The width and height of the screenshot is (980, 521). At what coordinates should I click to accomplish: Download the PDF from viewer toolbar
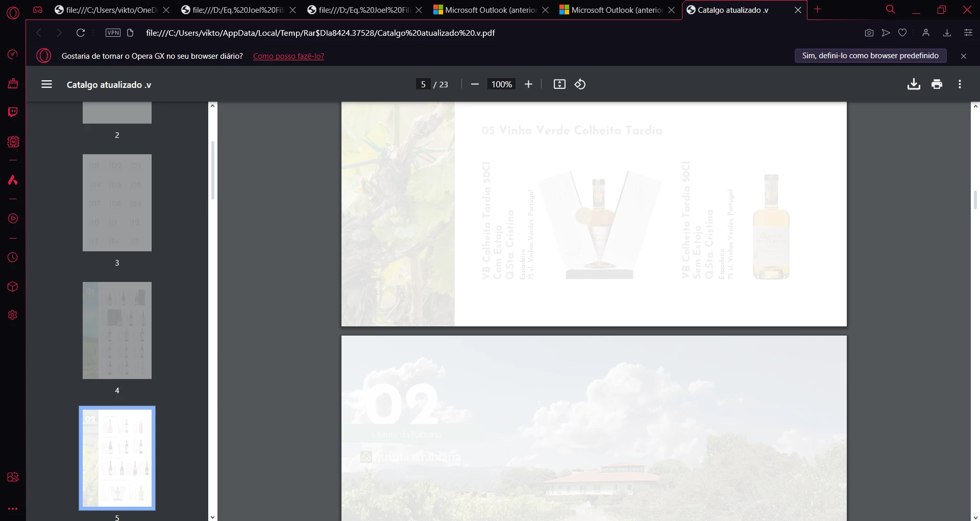[x=914, y=84]
